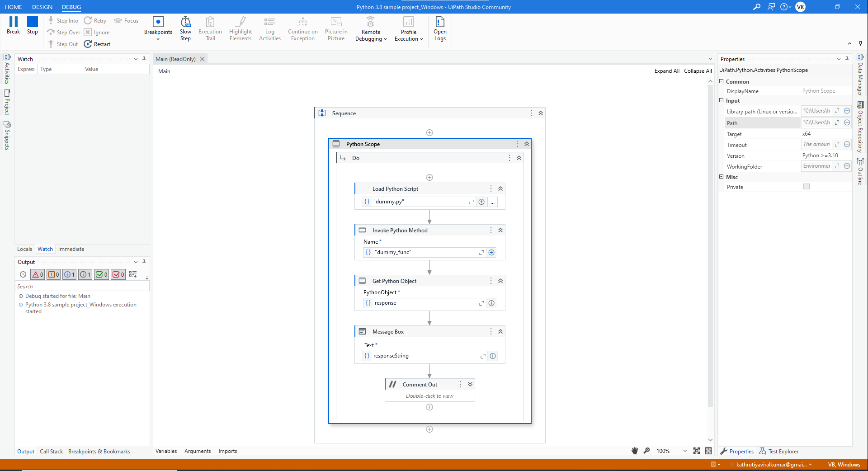Focus the Output Search field
Viewport: 868px width, 471px height.
82,286
